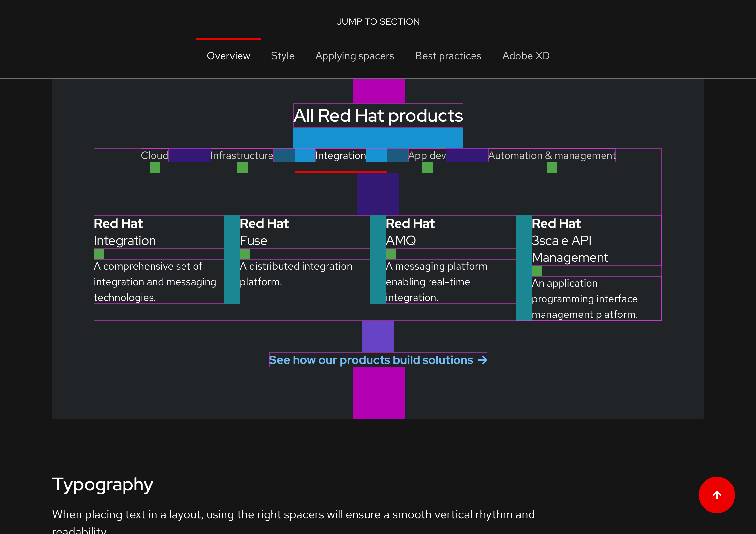Jump to the Style section

coord(283,56)
